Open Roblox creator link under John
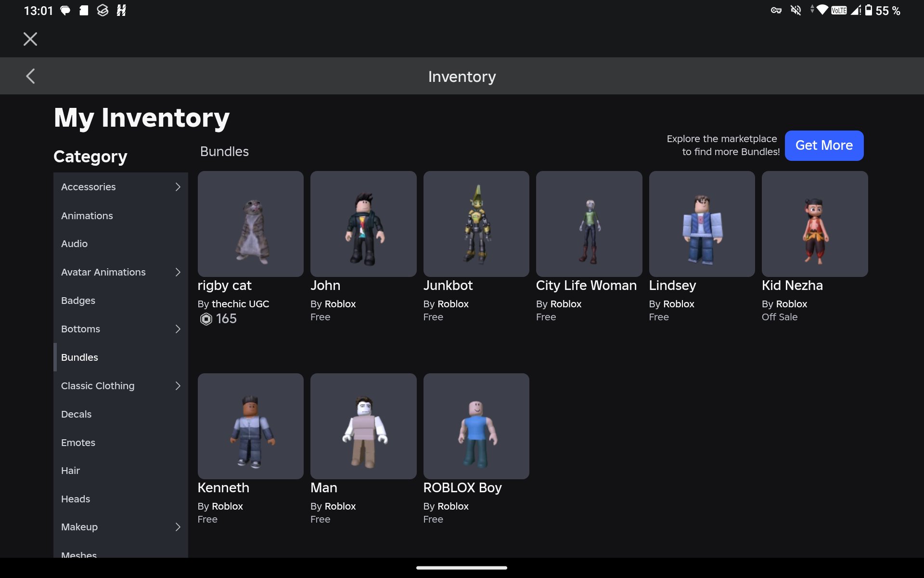The image size is (924, 578). point(340,304)
